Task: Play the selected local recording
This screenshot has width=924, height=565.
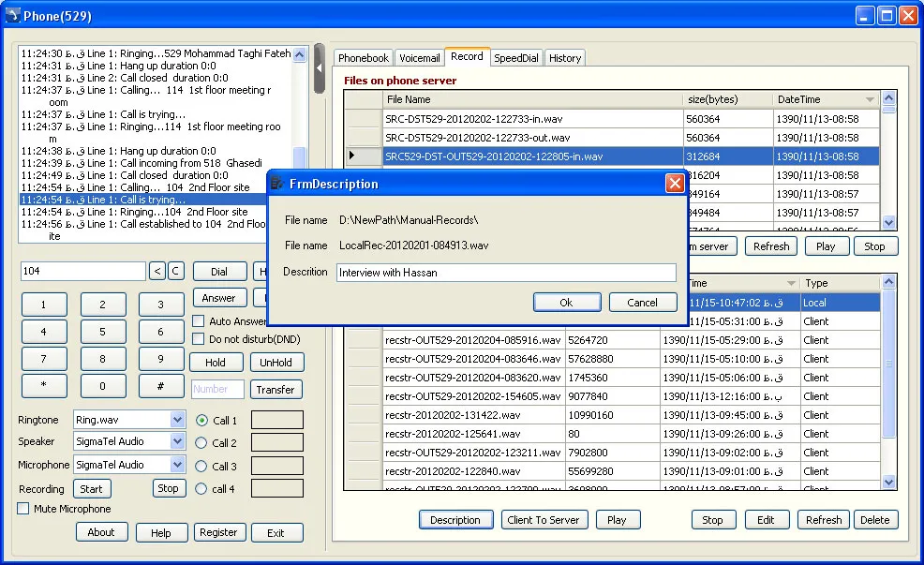Action: click(x=618, y=520)
